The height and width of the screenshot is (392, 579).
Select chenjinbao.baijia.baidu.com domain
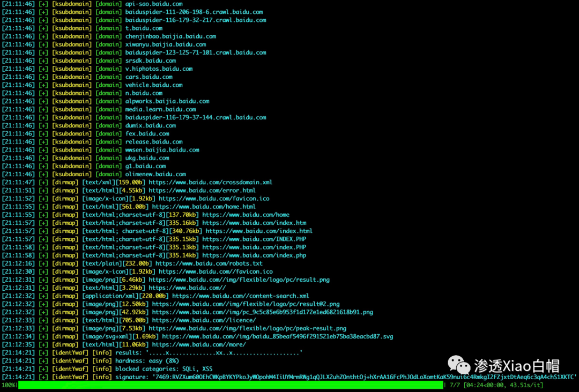click(170, 36)
